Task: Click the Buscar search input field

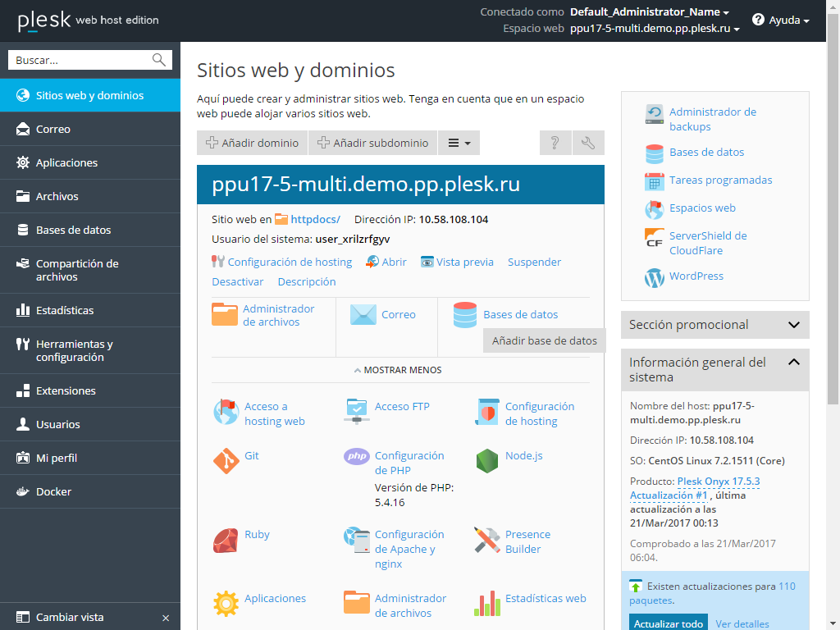Action: point(82,60)
